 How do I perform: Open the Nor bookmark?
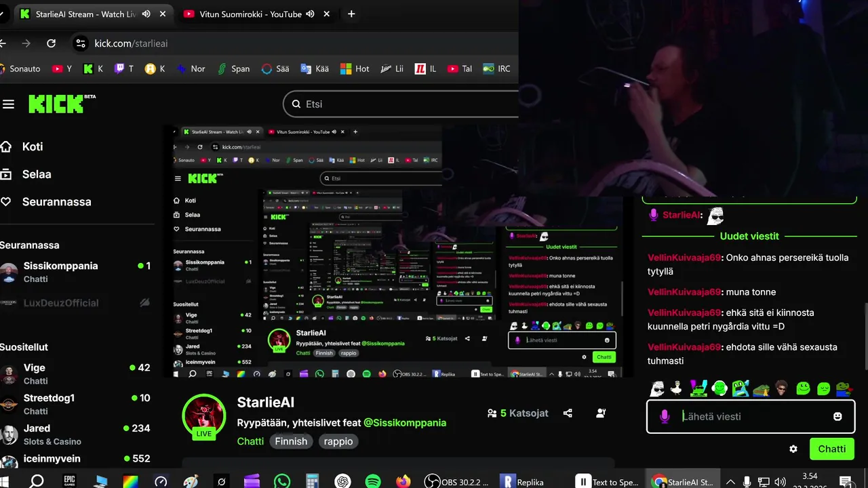point(191,68)
